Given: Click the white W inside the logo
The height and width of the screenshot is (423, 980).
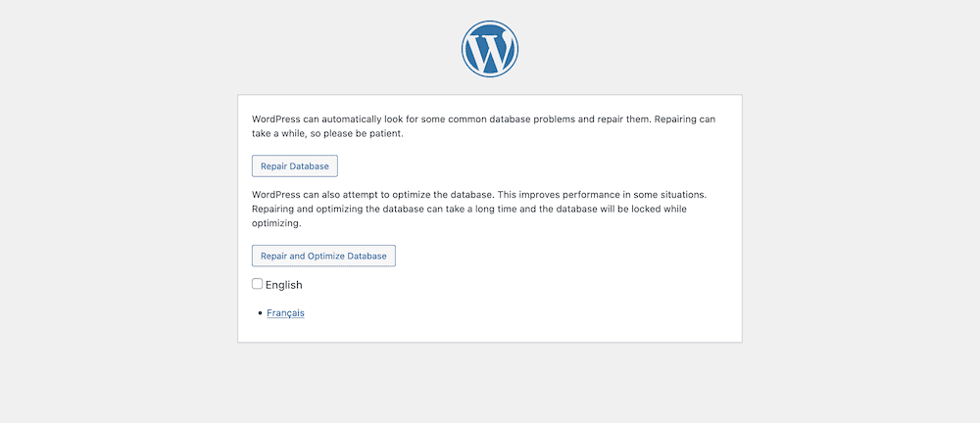Looking at the screenshot, I should (x=489, y=51).
